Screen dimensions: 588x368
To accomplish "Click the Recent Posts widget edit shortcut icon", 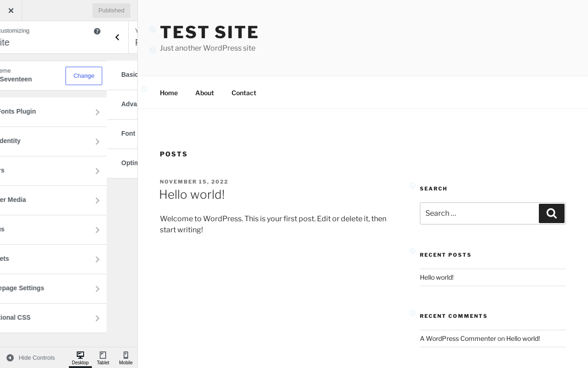I will click(413, 251).
